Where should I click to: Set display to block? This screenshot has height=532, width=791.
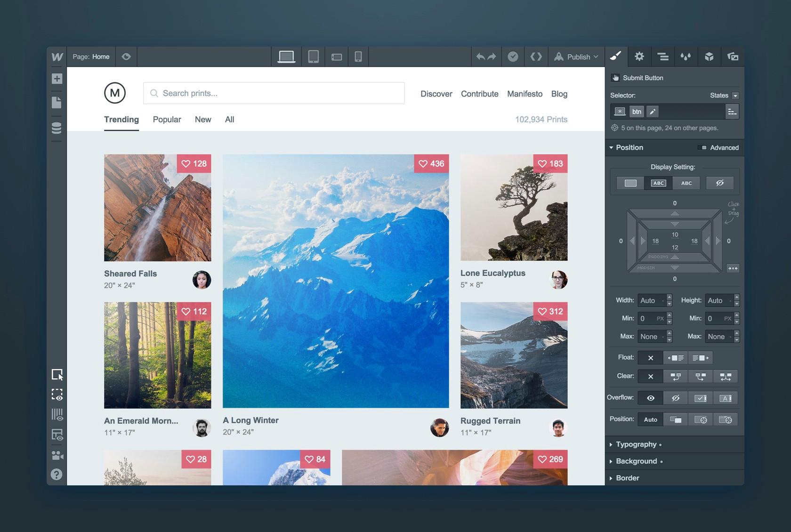pyautogui.click(x=630, y=183)
